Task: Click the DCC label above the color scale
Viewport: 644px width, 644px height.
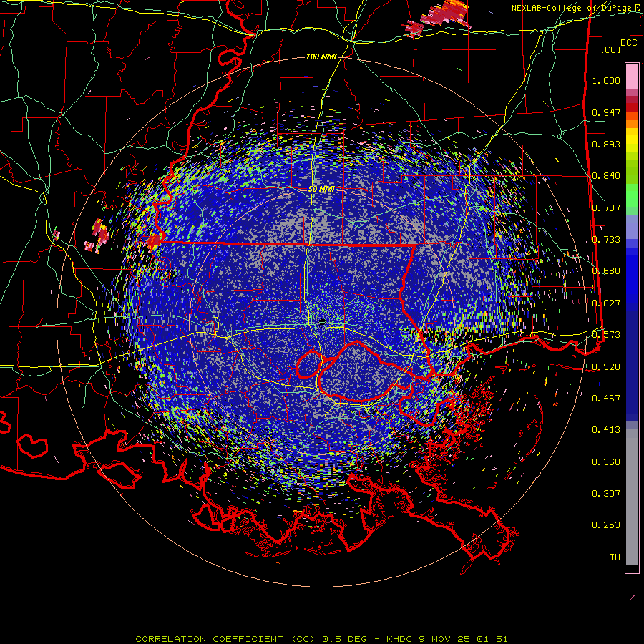Action: 628,43
